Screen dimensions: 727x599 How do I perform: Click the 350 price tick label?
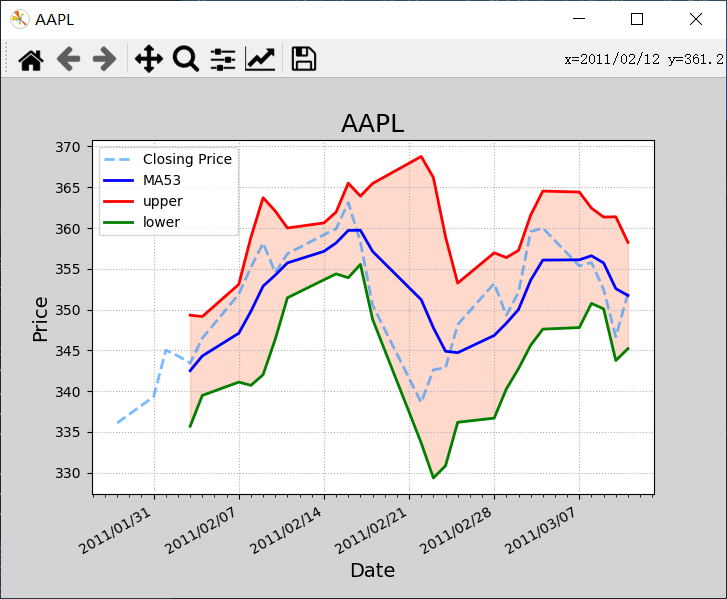pyautogui.click(x=68, y=310)
